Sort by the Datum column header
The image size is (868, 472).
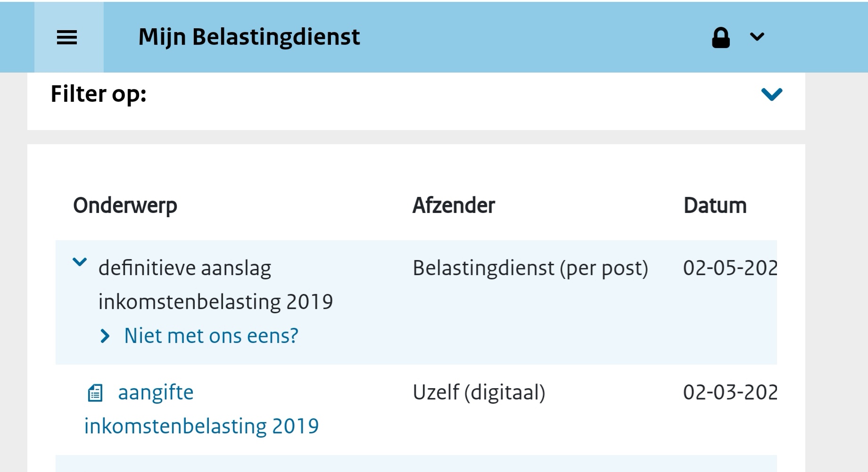click(x=715, y=205)
